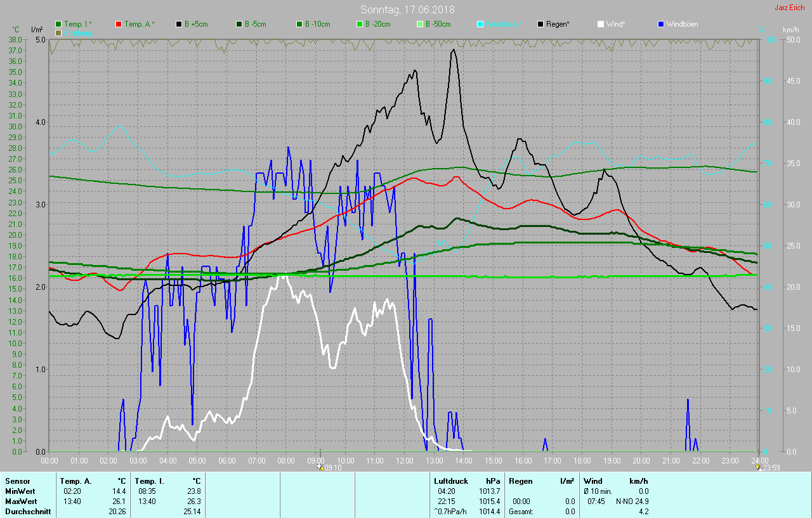The height and width of the screenshot is (518, 812).
Task: Click the date title Sonntag, 17.06.2018
Action: [x=407, y=10]
